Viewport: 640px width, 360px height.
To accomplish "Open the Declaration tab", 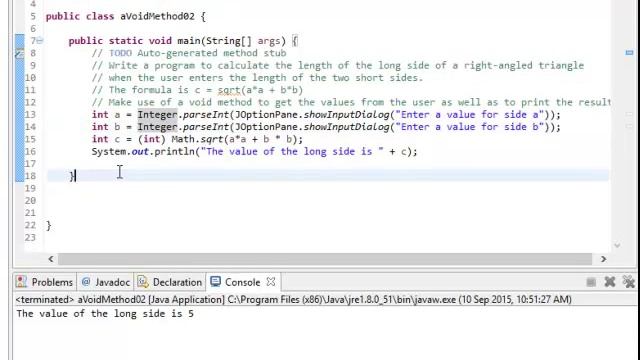I will tap(170, 282).
